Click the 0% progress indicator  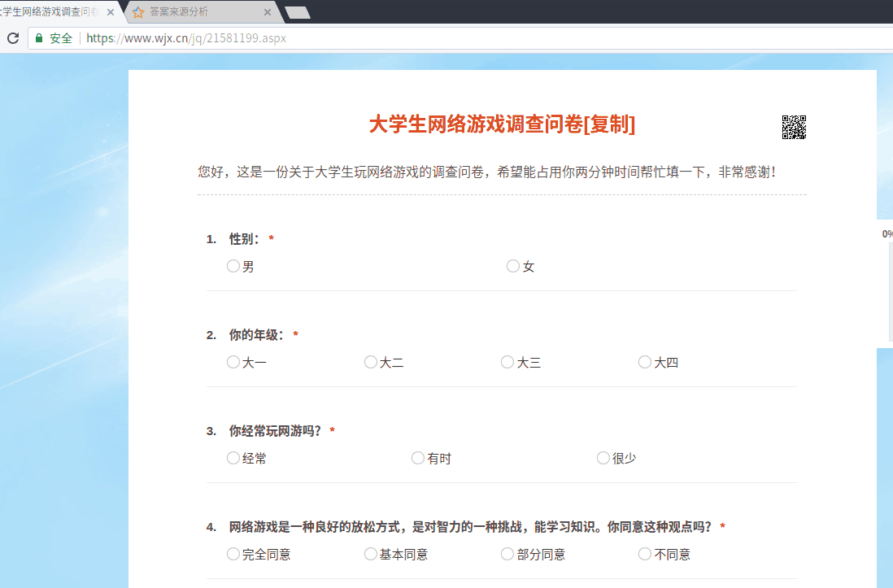tap(887, 233)
